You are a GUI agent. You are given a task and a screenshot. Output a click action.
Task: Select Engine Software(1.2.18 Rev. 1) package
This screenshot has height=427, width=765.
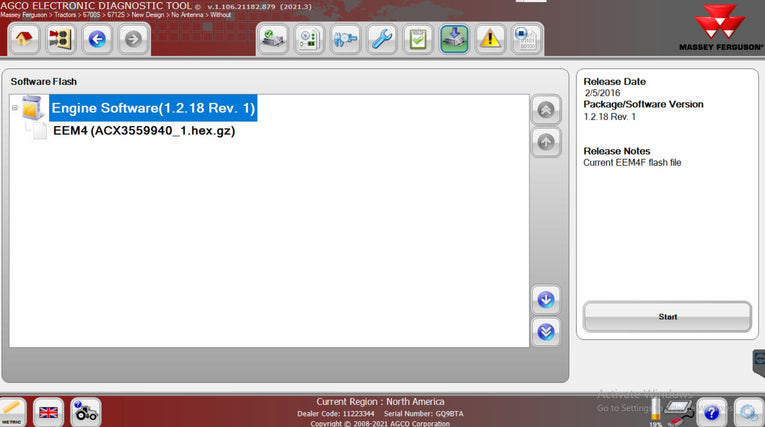[153, 108]
